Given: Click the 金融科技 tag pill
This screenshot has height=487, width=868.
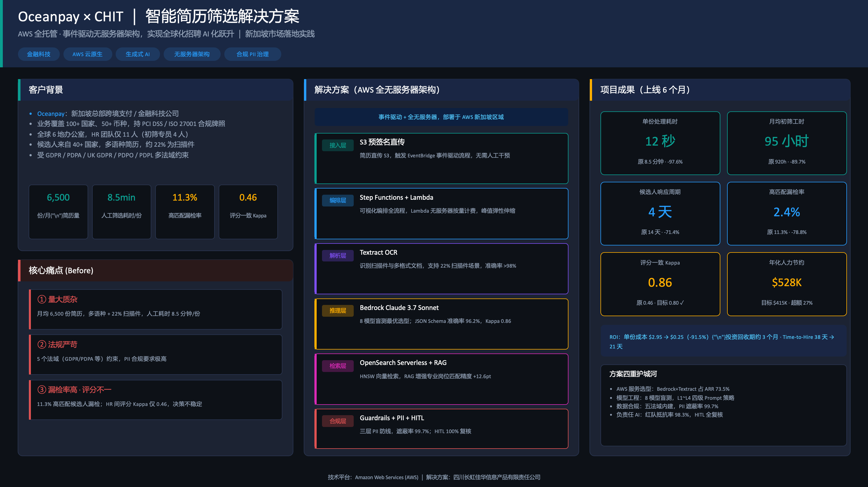Looking at the screenshot, I should click(39, 54).
